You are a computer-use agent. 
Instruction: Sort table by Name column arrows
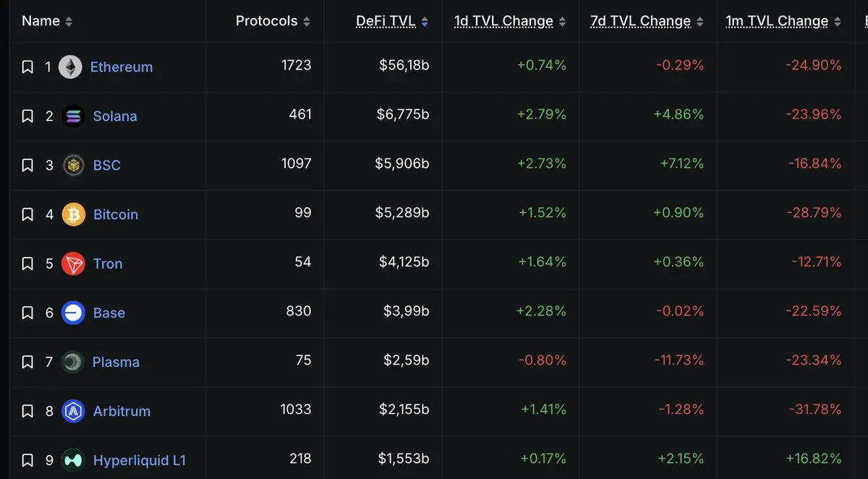(69, 22)
